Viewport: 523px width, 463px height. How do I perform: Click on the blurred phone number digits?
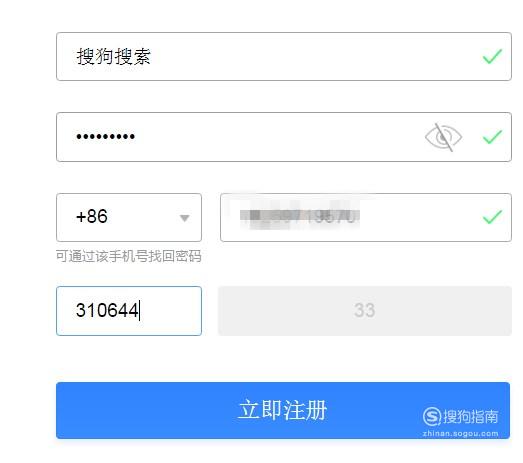(300, 217)
